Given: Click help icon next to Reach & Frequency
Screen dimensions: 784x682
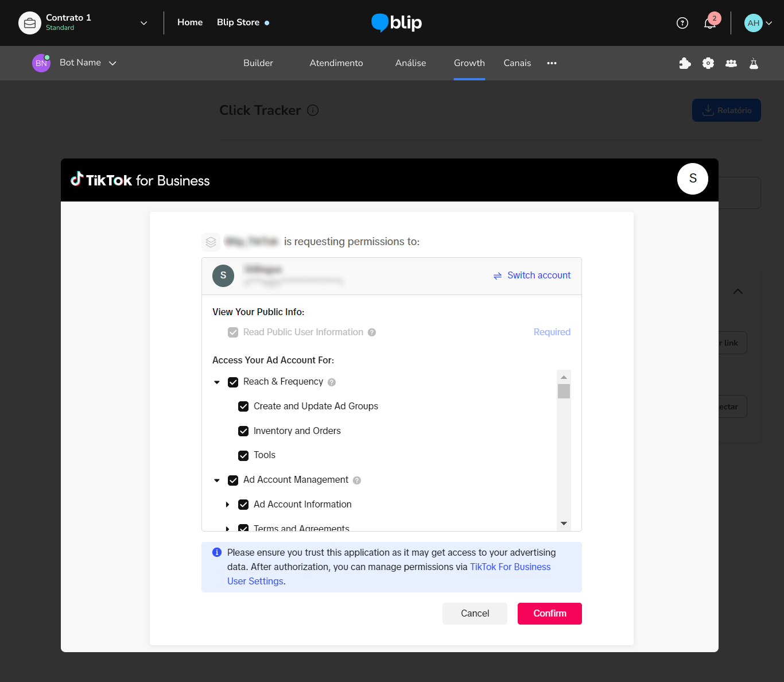Looking at the screenshot, I should click(x=332, y=382).
